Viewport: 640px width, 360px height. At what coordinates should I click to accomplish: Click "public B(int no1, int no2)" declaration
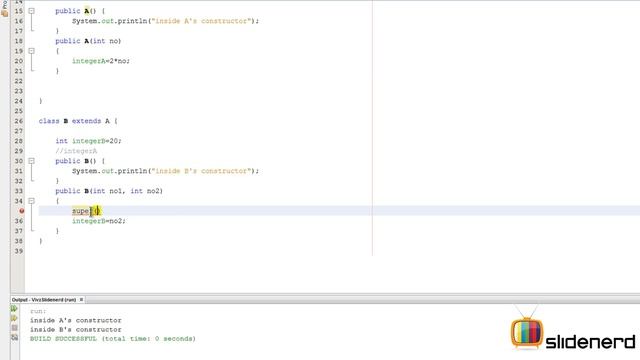(x=109, y=191)
